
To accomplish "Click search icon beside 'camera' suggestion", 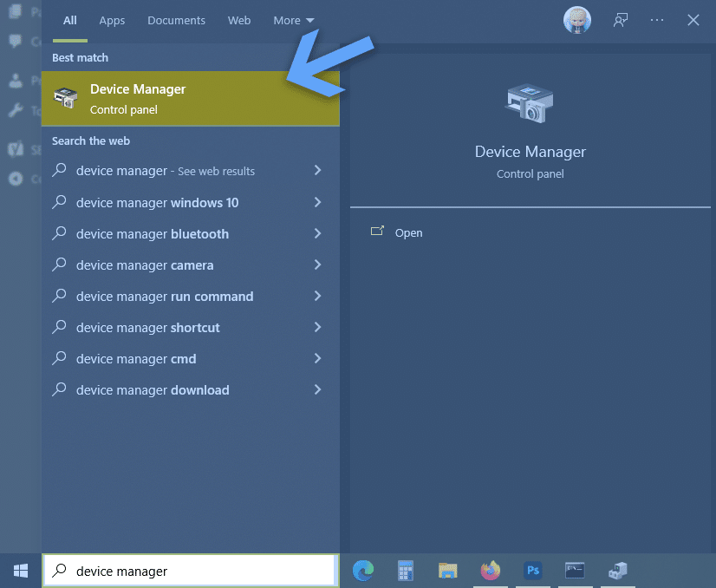I will [59, 265].
